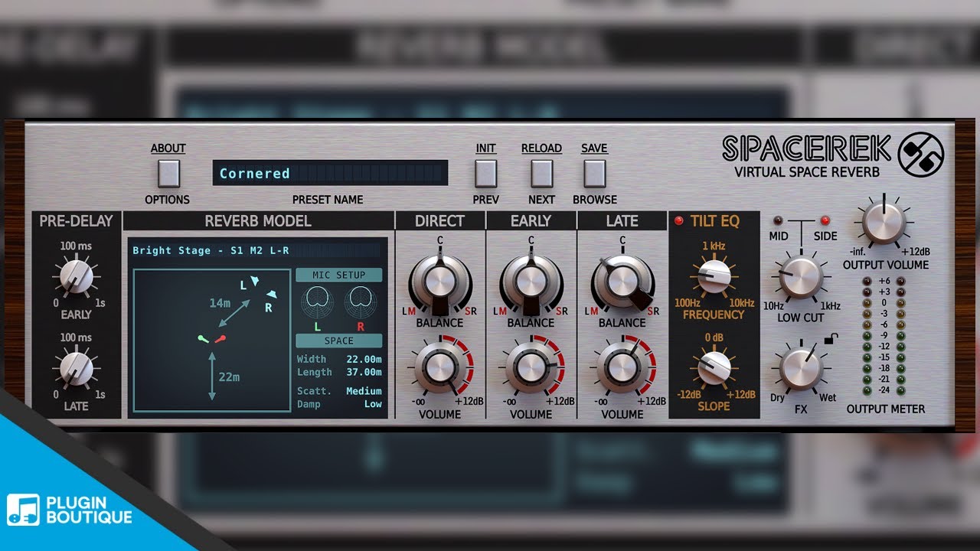Click the SAVE / BROWSE button
980x551 pixels.
[594, 174]
